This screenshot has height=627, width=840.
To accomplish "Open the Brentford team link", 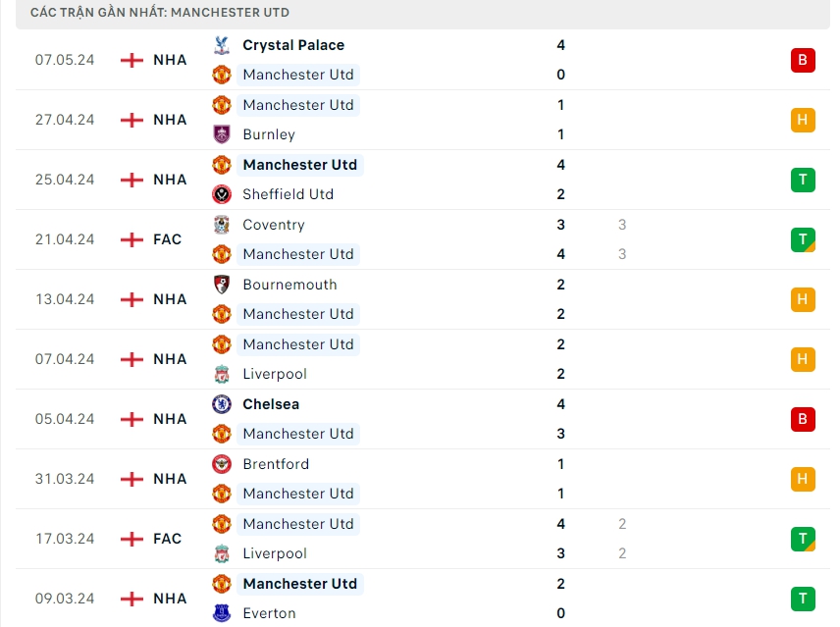I will coord(276,464).
